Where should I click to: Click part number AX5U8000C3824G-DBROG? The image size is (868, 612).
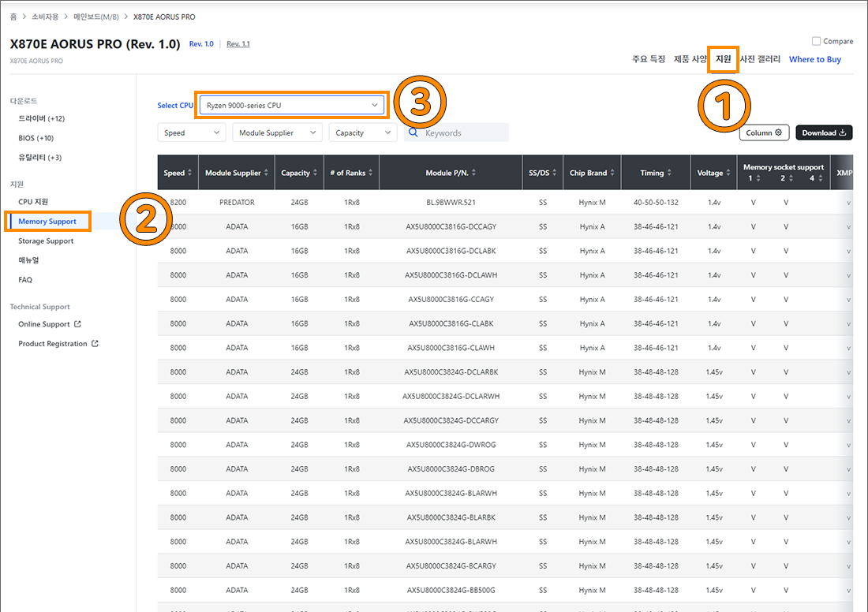(x=451, y=468)
